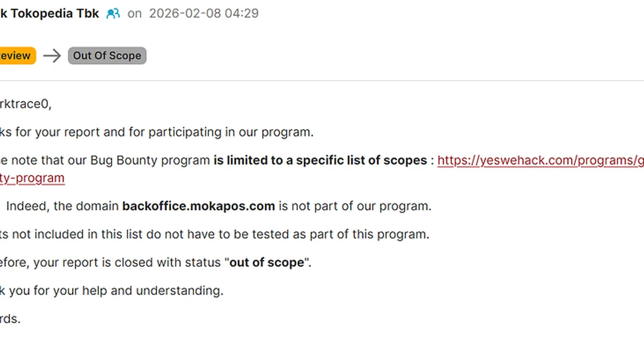Click the 'is not part of our program' text
The height and width of the screenshot is (337, 644).
click(354, 206)
